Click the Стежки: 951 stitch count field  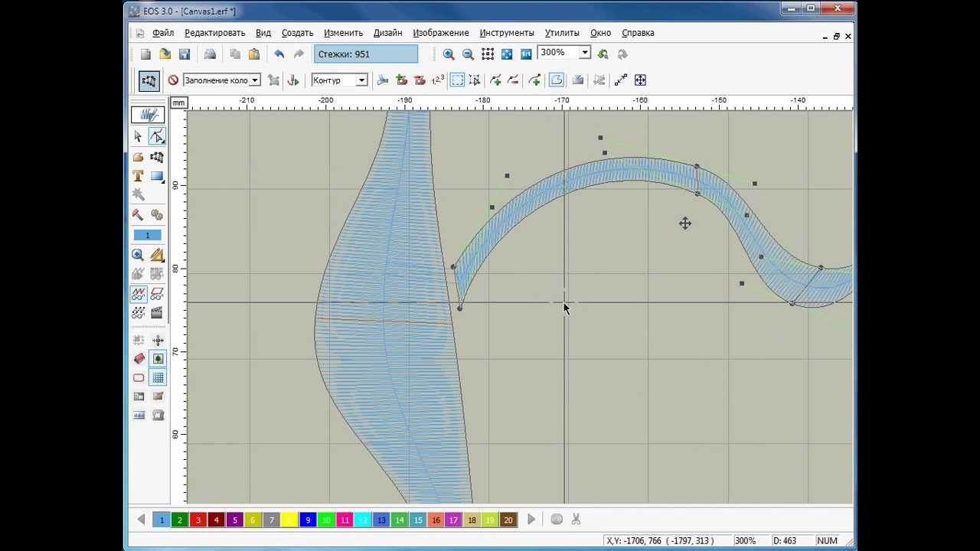point(366,54)
